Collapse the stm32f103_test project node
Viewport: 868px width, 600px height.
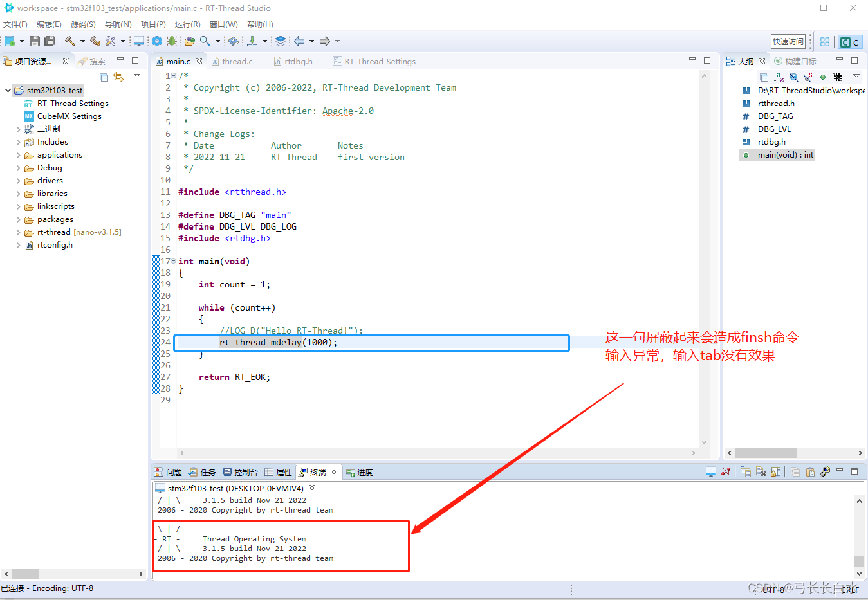(8, 91)
